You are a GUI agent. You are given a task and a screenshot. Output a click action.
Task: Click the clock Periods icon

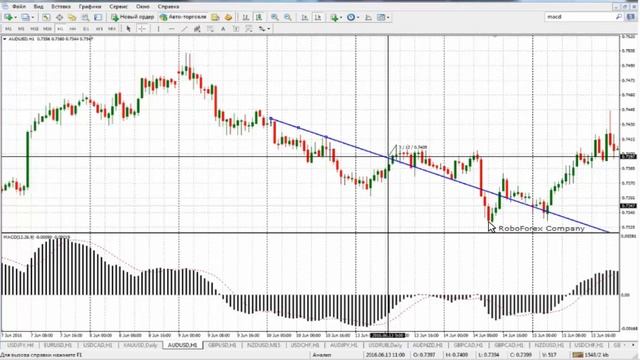pos(351,17)
